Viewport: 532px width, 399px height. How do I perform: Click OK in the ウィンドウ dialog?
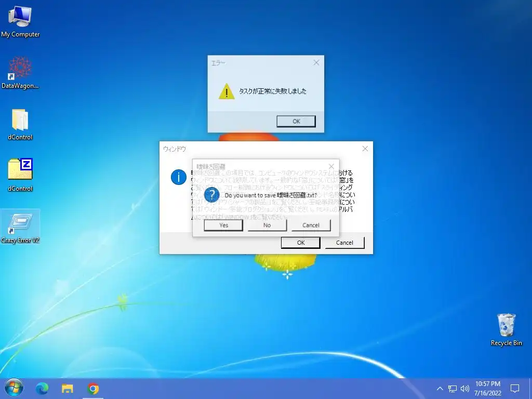(301, 243)
